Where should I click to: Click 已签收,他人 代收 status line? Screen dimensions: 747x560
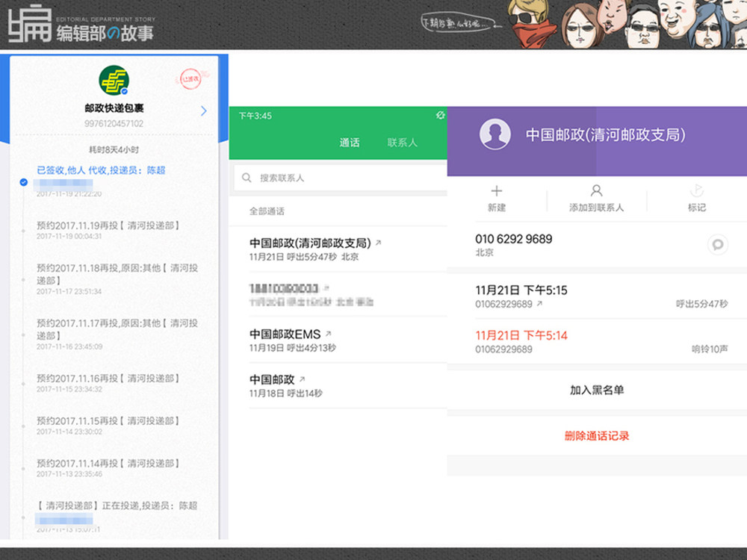click(101, 170)
